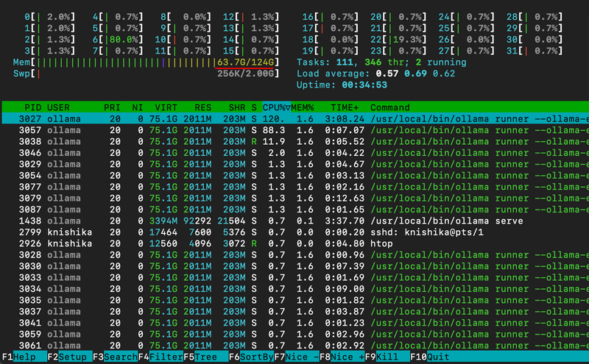Viewport: 589px width, 364px height.
Task: Select process row PID 3079
Action: click(x=295, y=198)
